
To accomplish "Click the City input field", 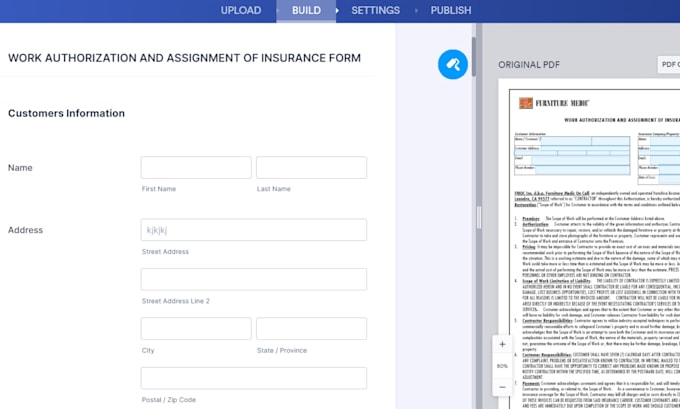I will [x=196, y=329].
